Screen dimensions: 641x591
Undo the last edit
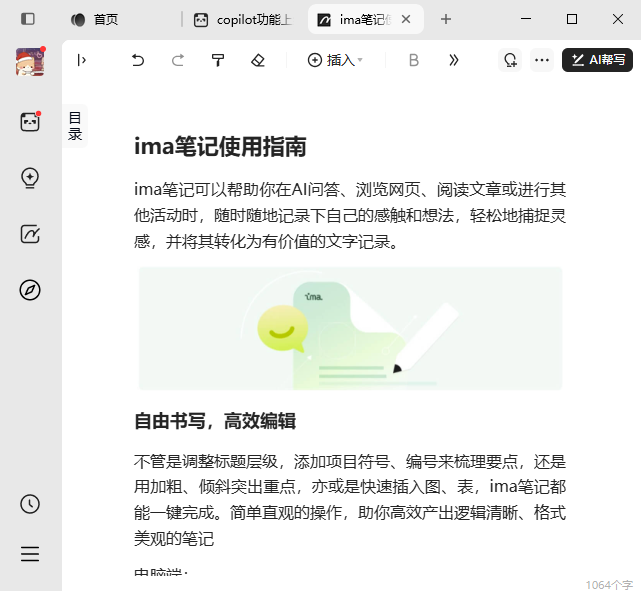[x=138, y=60]
